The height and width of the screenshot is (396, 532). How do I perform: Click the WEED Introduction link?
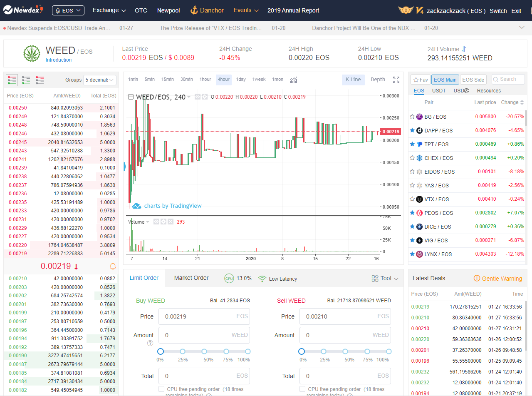(59, 60)
